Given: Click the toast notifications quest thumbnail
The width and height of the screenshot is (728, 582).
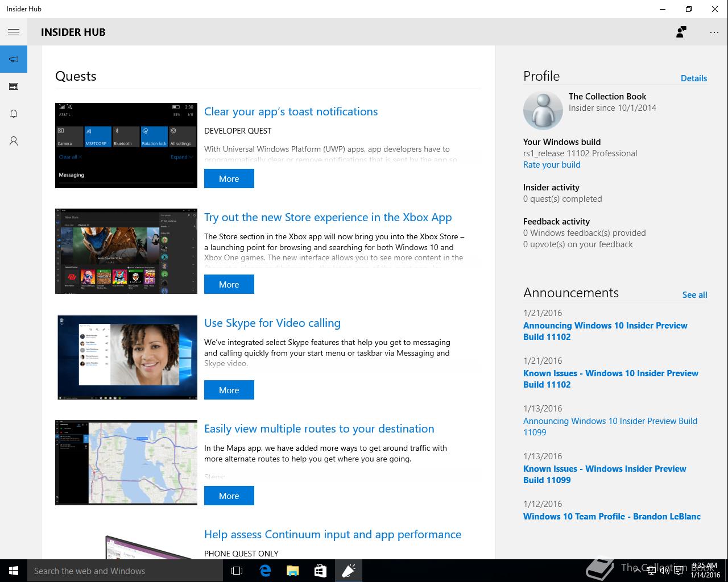Looking at the screenshot, I should 126,145.
